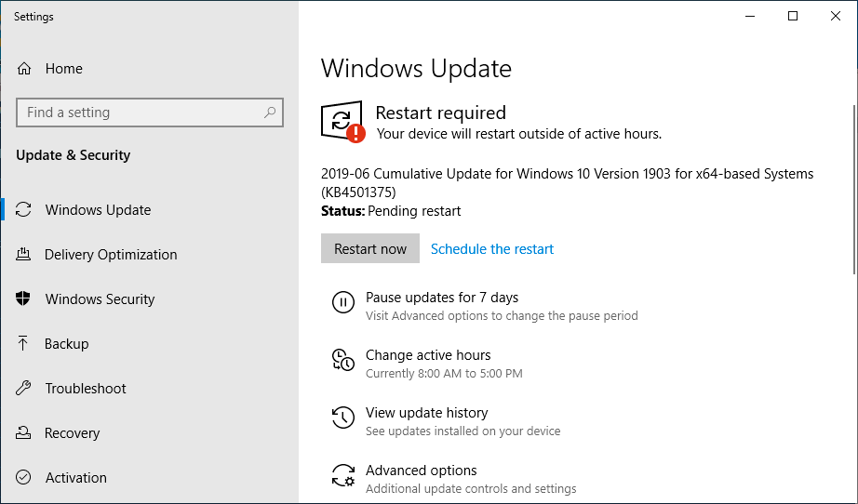
Task: Click the vertical scrollbar on the right
Action: tap(854, 190)
